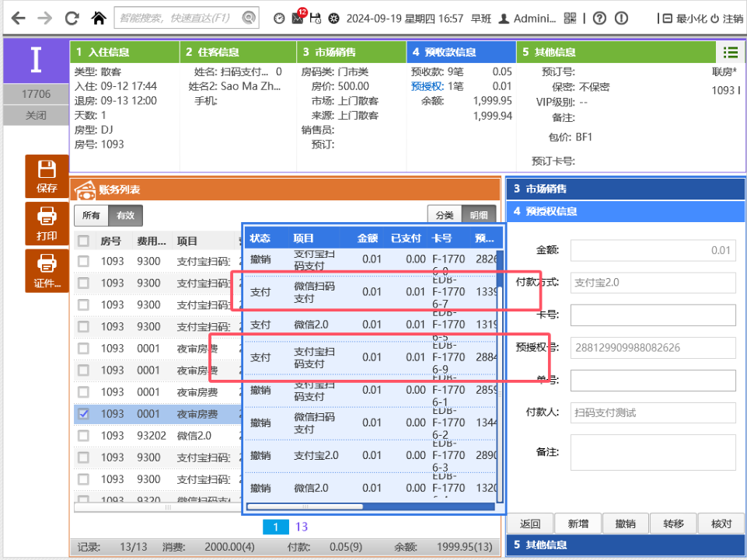Toggle the select-all checkbox in the 账务列表 header
The height and width of the screenshot is (560, 747).
click(x=83, y=241)
